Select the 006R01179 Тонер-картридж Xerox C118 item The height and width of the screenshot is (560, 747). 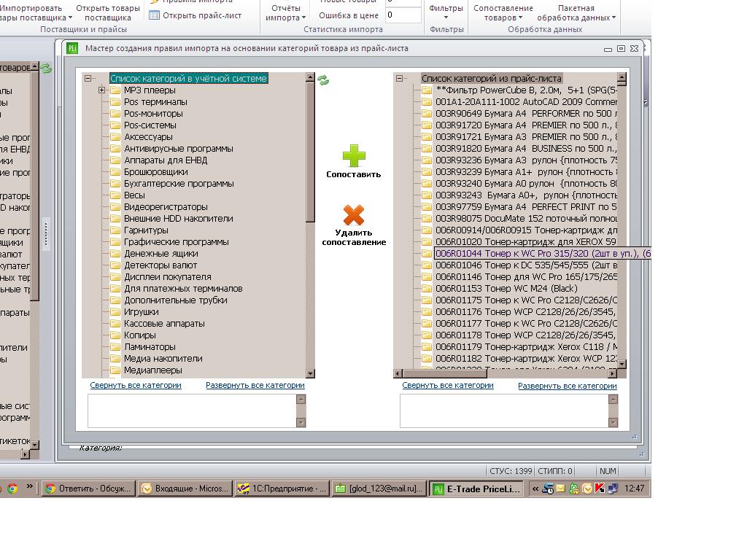click(x=527, y=346)
